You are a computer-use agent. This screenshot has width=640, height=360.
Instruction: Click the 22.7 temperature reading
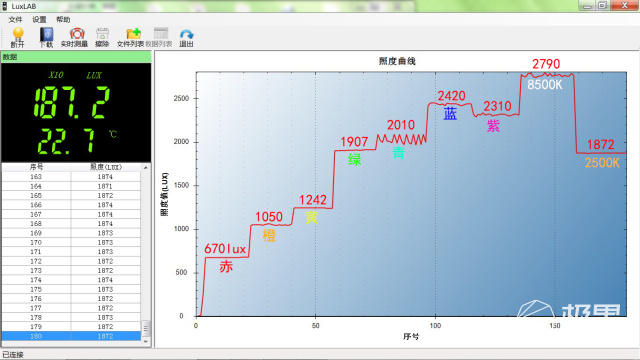pos(67,141)
